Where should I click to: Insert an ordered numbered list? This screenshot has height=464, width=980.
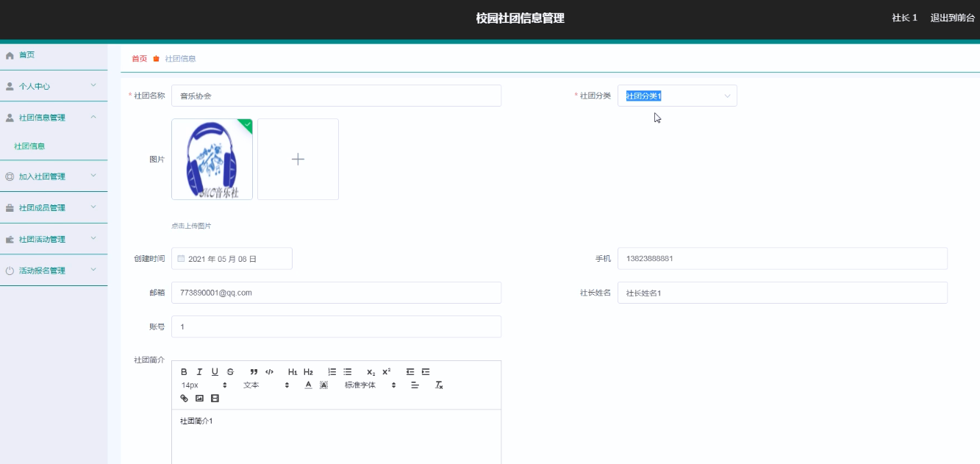(x=332, y=372)
